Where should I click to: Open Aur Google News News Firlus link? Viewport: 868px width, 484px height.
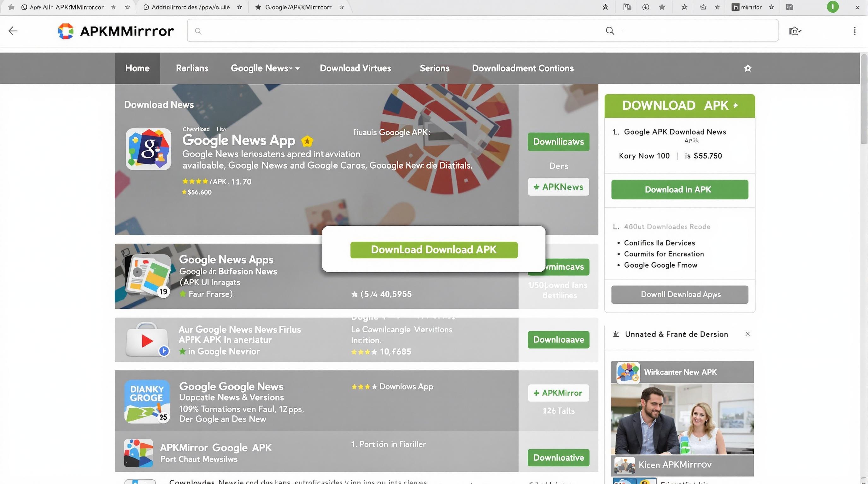coord(240,330)
